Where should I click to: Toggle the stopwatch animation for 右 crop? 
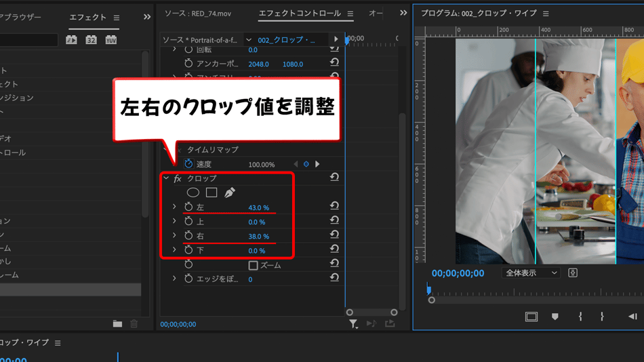click(x=188, y=236)
